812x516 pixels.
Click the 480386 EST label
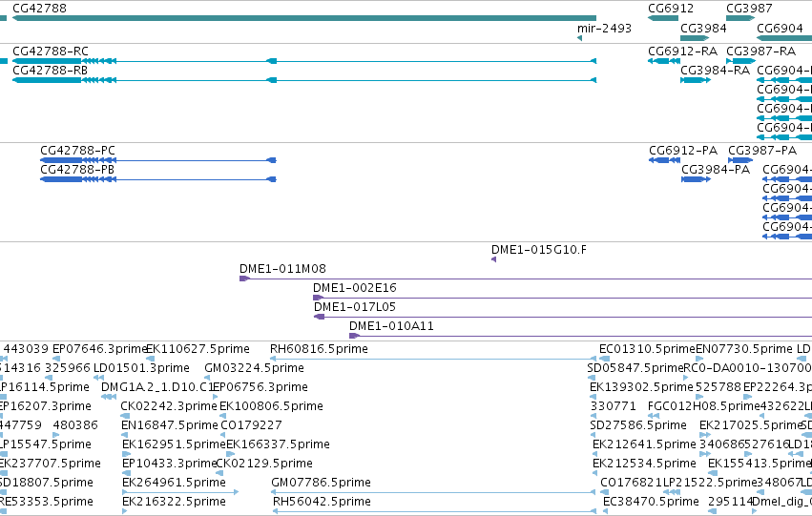pyautogui.click(x=75, y=425)
